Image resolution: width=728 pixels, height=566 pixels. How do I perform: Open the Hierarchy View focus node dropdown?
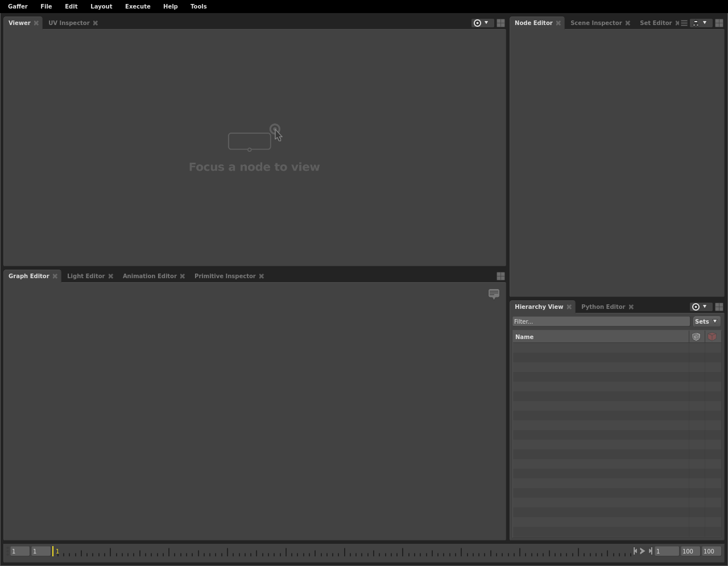700,307
